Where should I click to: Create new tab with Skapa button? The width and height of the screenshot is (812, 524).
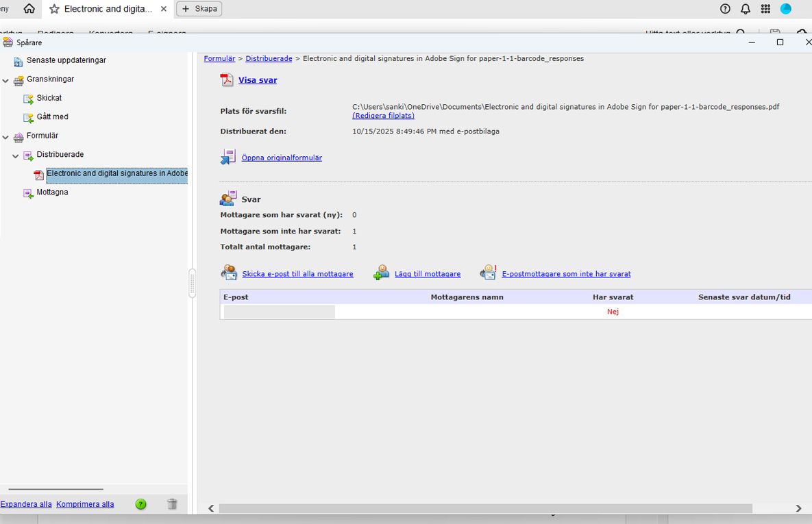point(199,9)
